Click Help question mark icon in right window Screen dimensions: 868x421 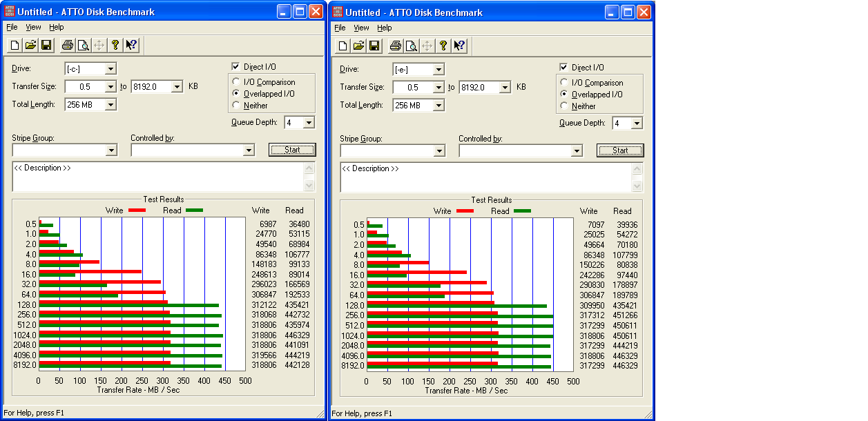pyautogui.click(x=443, y=46)
